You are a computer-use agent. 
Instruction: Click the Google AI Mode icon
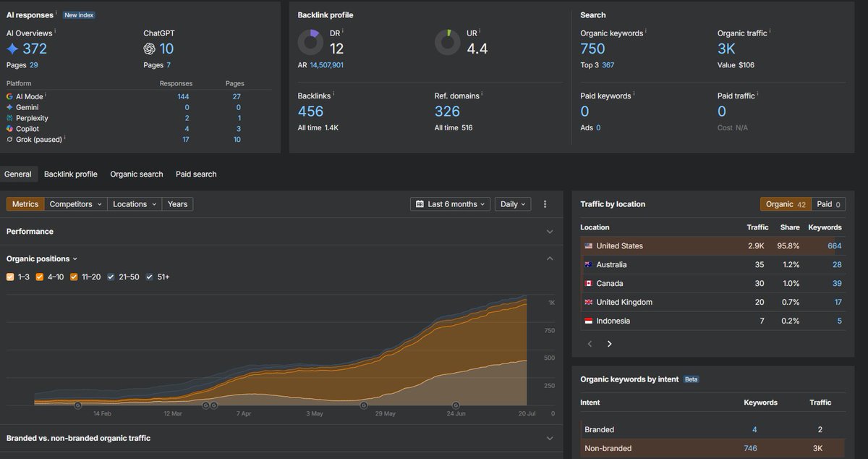tap(9, 96)
